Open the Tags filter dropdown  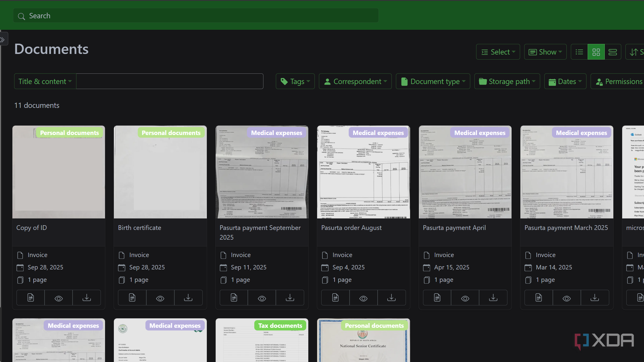click(295, 81)
